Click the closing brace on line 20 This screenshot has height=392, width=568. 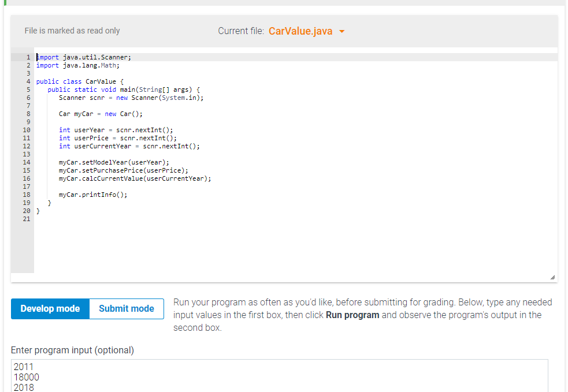38,211
